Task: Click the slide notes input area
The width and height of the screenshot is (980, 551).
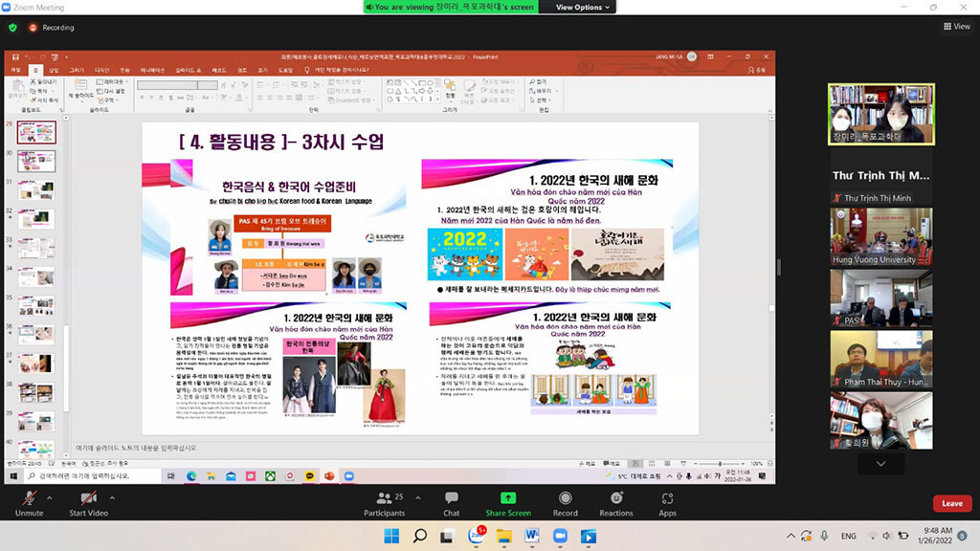Action: point(419,448)
